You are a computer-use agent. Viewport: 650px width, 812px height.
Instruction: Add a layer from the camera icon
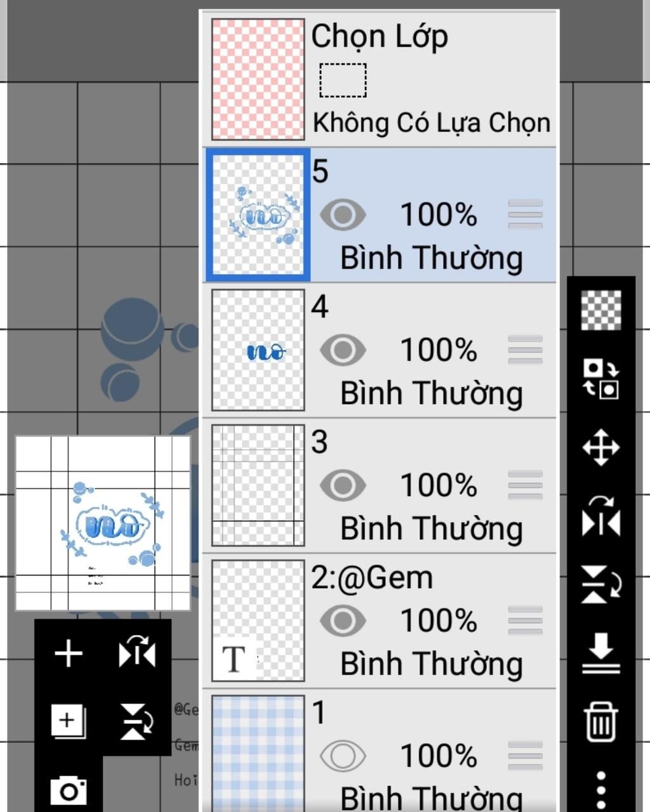[x=68, y=790]
